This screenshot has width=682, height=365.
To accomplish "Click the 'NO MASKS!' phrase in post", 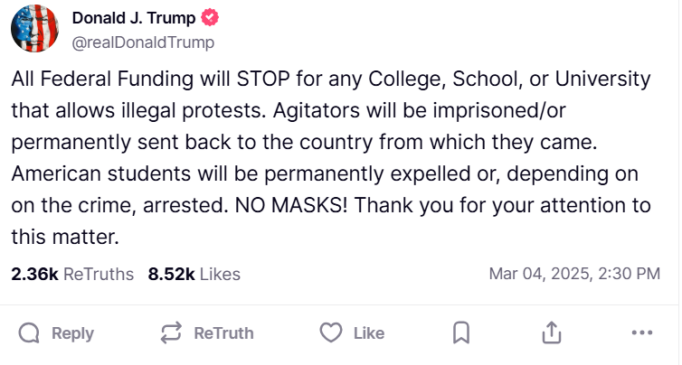I will click(291, 205).
